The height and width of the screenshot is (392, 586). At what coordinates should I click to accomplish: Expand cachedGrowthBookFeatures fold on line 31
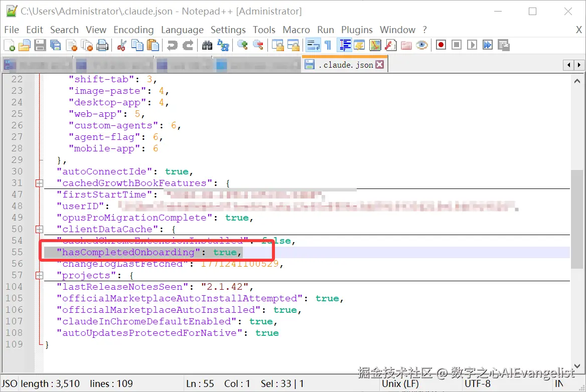pos(39,183)
